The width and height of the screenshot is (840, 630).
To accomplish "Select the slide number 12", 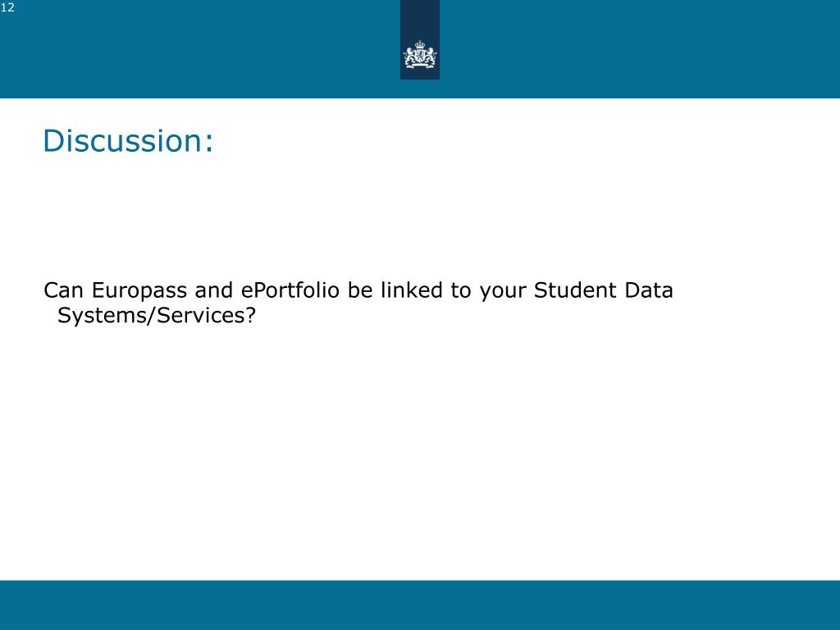I will tap(7, 7).
